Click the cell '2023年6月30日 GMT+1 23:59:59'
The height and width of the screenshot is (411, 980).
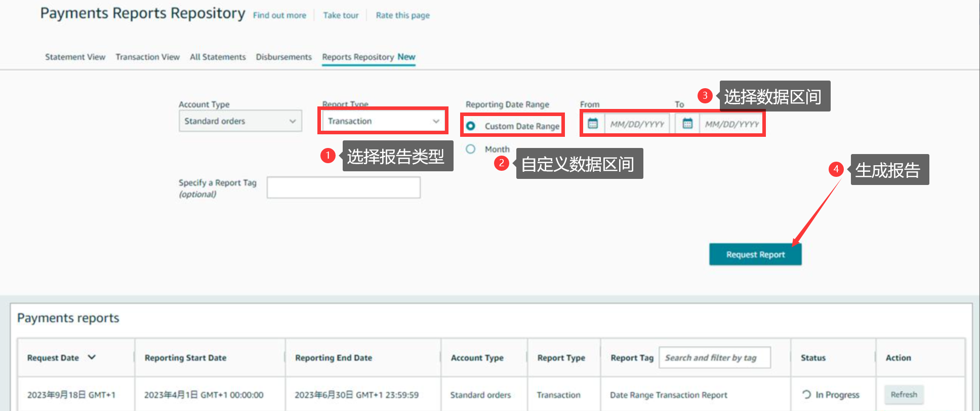tap(357, 395)
